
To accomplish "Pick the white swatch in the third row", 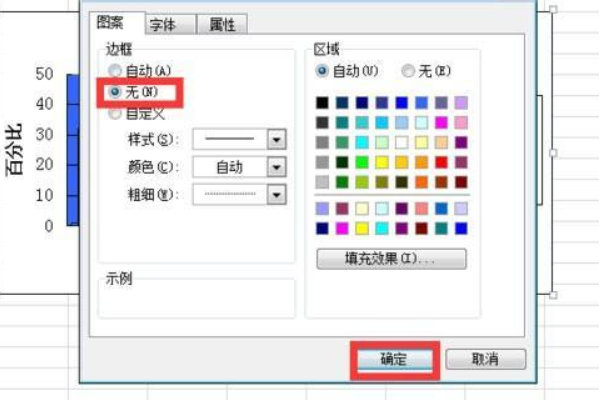I will pyautogui.click(x=401, y=142).
